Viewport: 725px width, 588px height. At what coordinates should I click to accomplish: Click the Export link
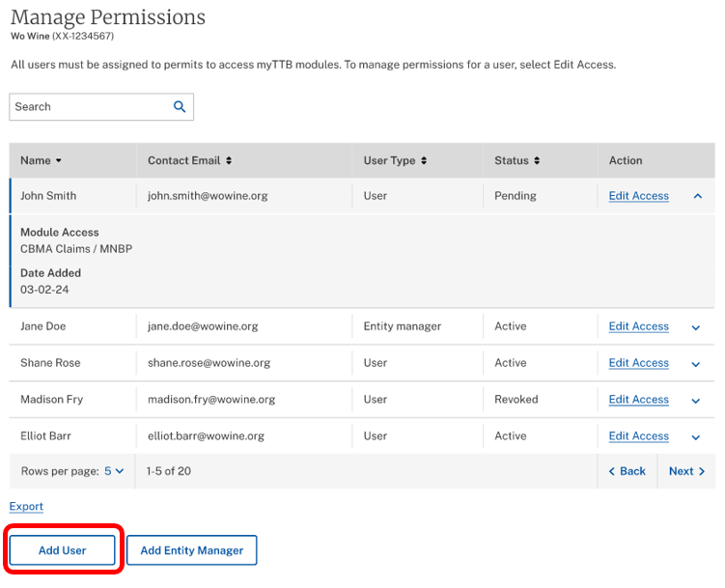[26, 507]
